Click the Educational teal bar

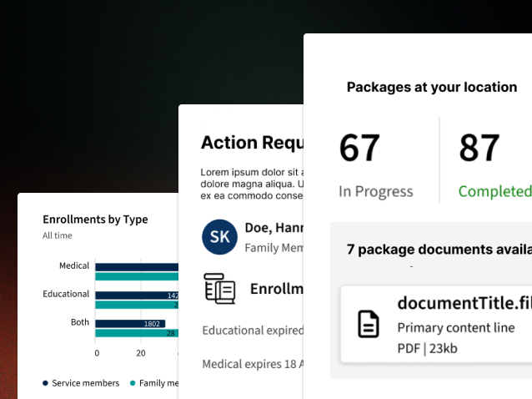pyautogui.click(x=136, y=305)
